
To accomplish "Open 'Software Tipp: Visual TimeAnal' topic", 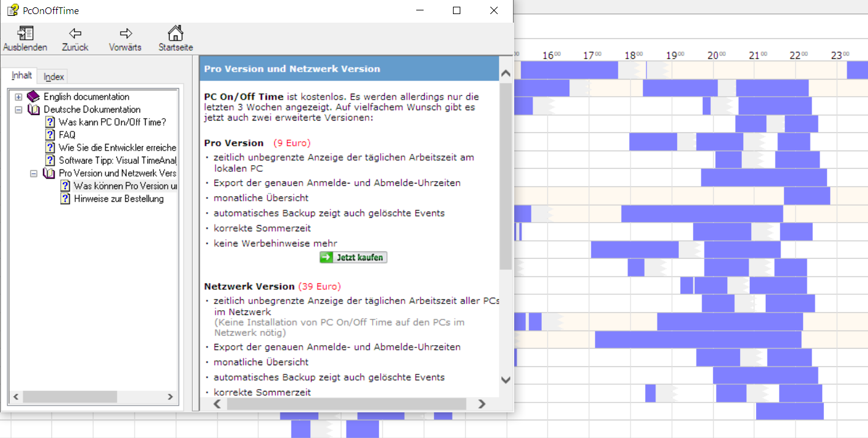I will pyautogui.click(x=118, y=161).
